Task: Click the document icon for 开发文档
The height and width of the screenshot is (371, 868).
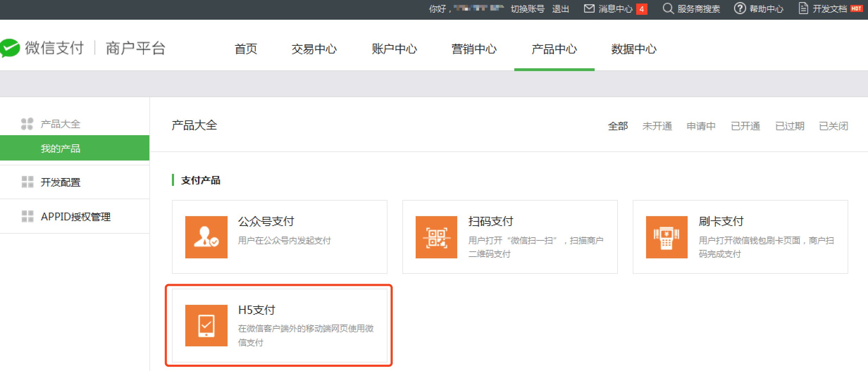Action: (x=803, y=8)
